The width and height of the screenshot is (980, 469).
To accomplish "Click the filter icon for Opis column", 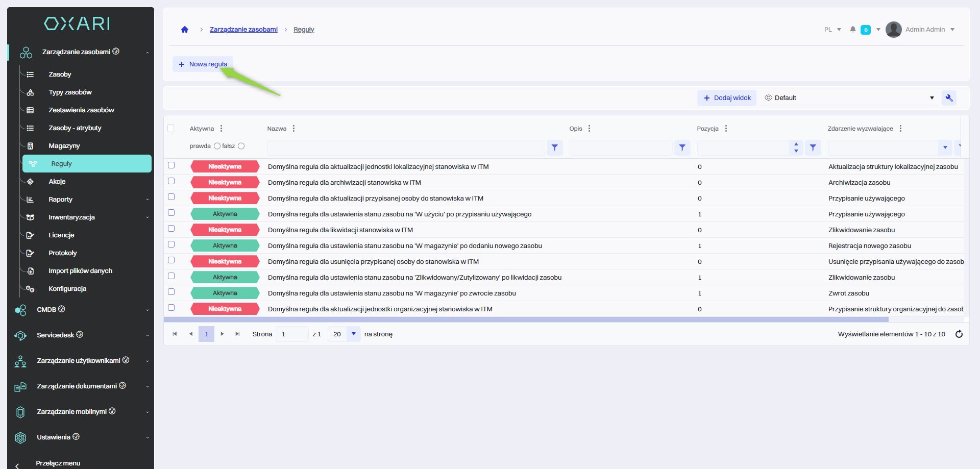I will click(682, 148).
